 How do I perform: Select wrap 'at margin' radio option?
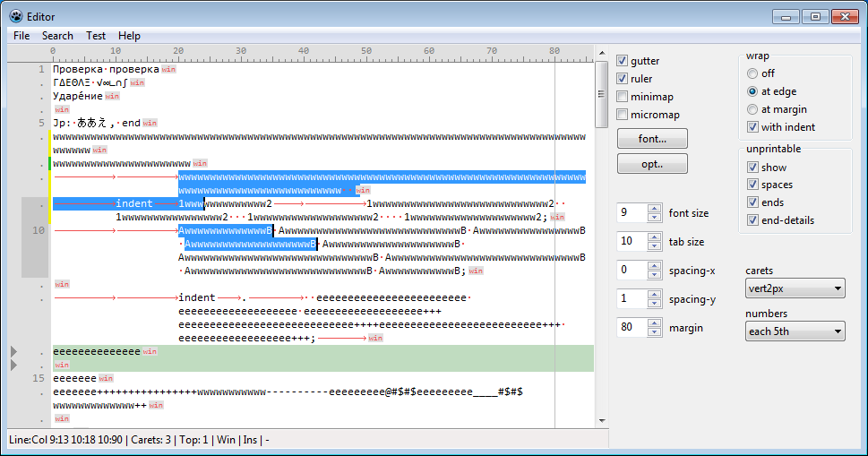752,109
